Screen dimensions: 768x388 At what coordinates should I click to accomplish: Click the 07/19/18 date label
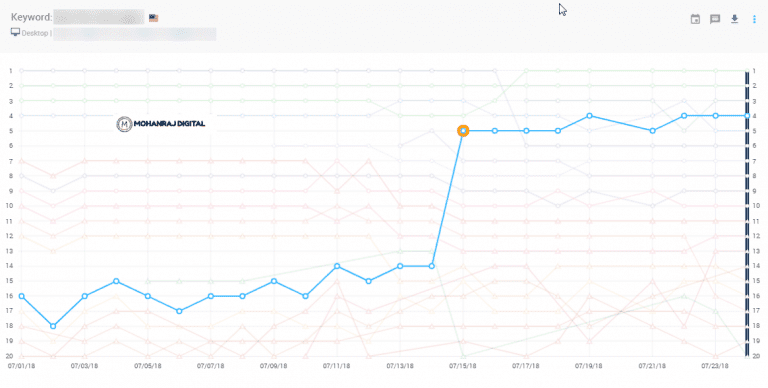[589, 366]
